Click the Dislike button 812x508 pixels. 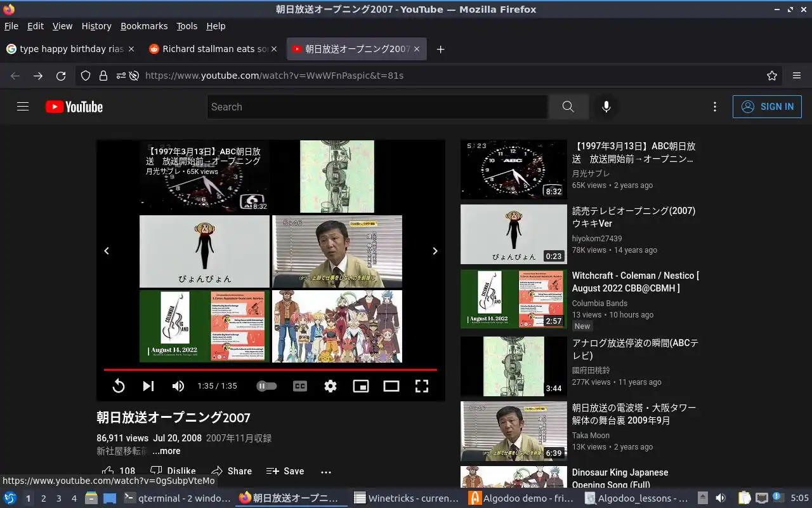[173, 471]
